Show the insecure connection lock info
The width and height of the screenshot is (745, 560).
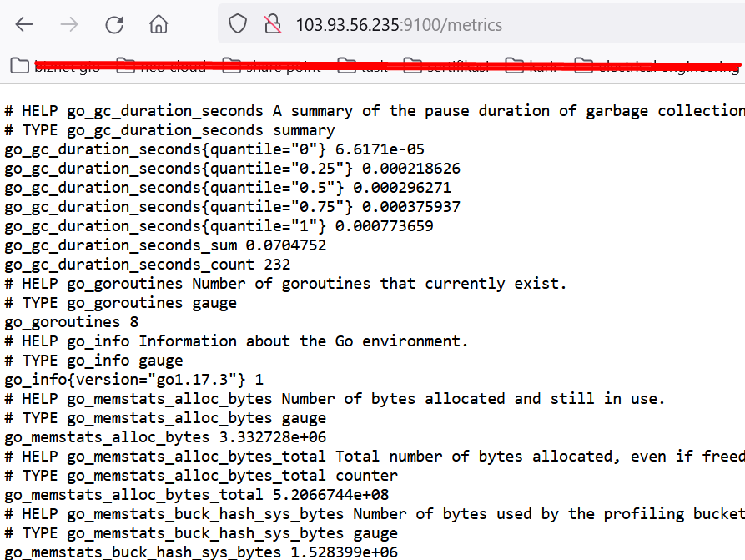[x=271, y=25]
